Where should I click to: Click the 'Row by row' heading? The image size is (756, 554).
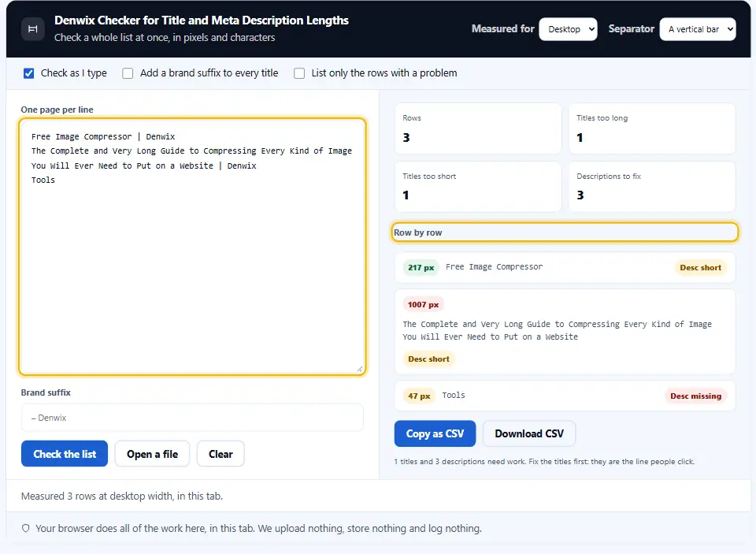pyautogui.click(x=418, y=232)
